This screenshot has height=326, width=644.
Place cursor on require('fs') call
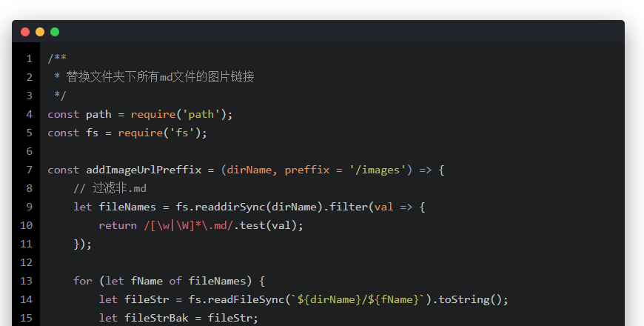[x=161, y=133]
